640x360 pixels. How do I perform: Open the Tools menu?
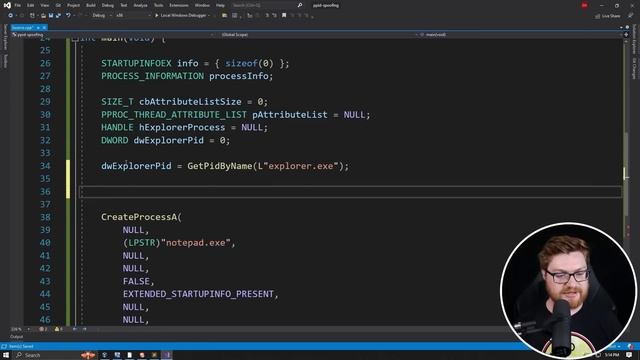coord(158,5)
